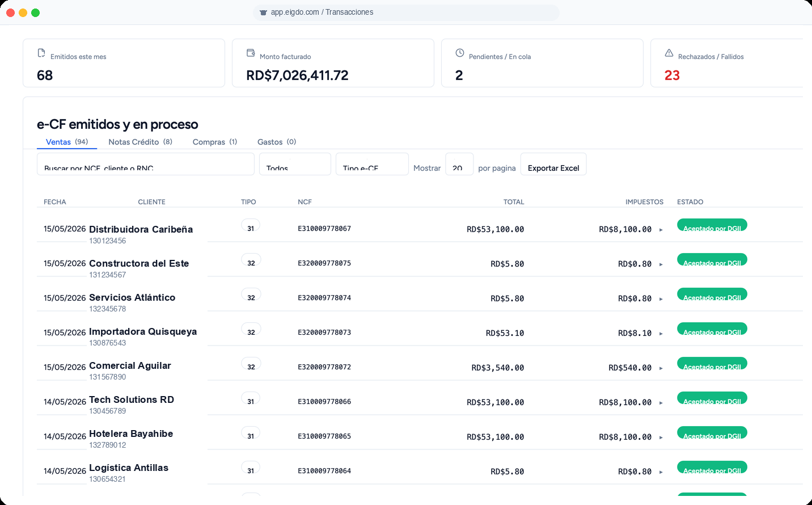Screen dimensions: 812x505
Task: Click Aceptado por DGII badge for Tech Solutions RD
Action: click(712, 398)
